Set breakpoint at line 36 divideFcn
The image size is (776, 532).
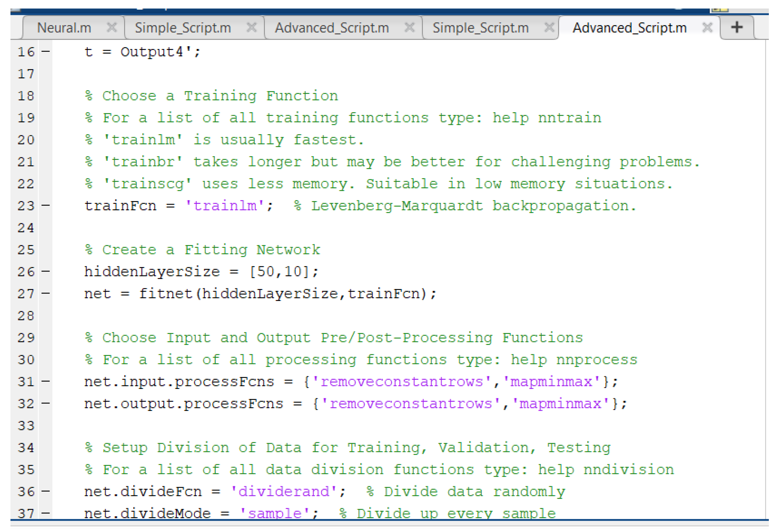(x=46, y=491)
